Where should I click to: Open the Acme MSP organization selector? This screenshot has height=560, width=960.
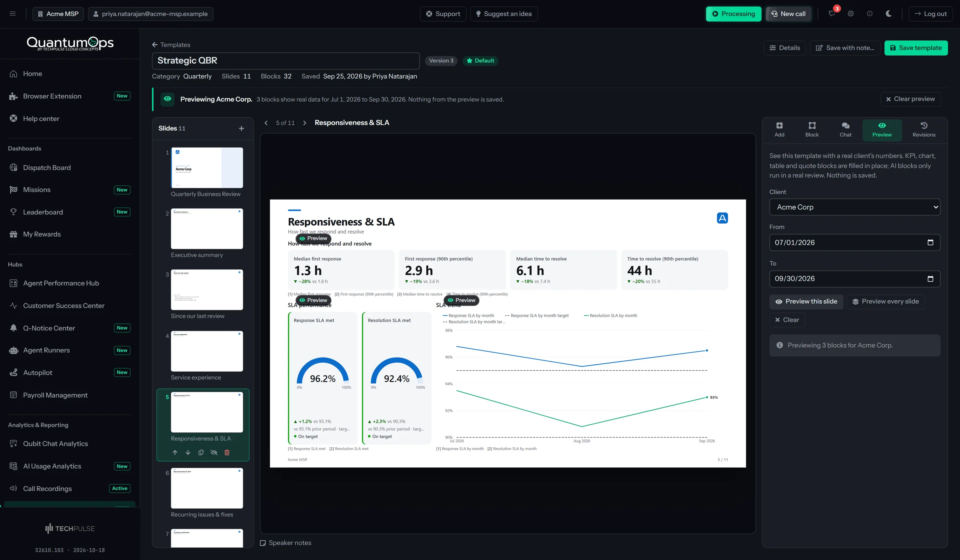click(58, 14)
